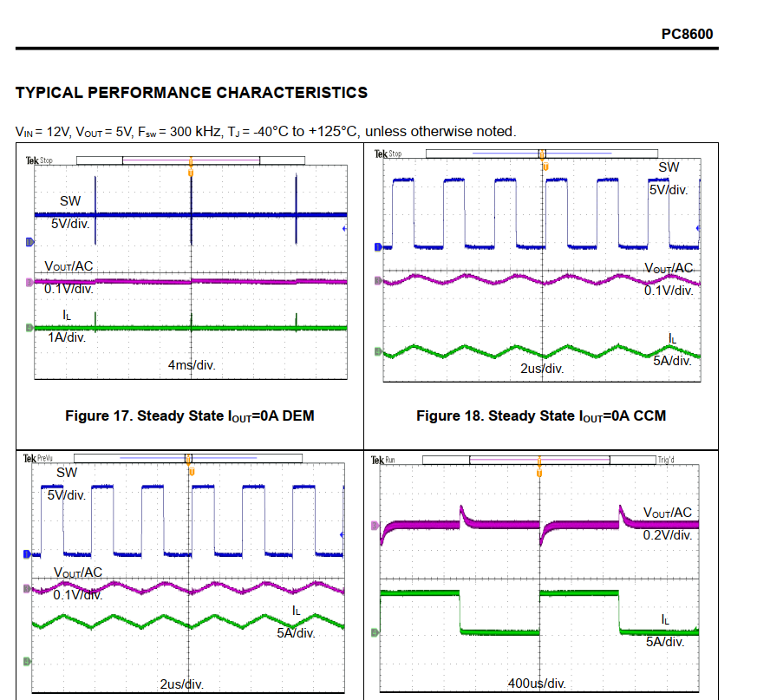Click the "Tek PreVu" status text
This screenshot has height=700, width=757.
pos(38,458)
